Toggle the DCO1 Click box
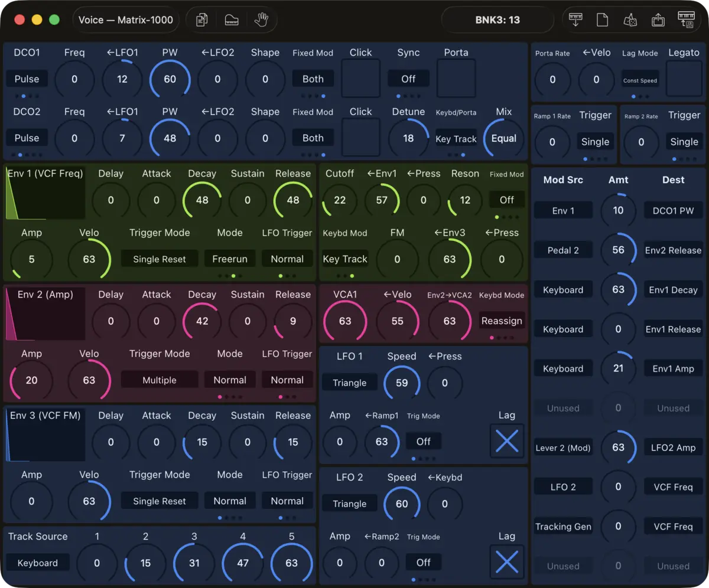Screen dimensions: 709x588 tap(360, 79)
